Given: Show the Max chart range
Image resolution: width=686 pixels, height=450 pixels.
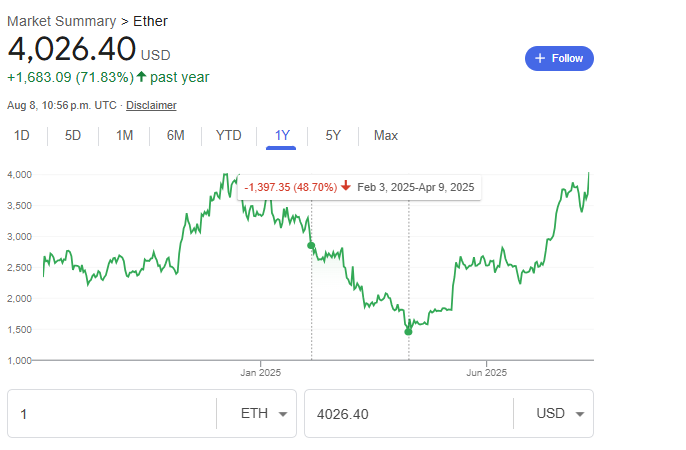Looking at the screenshot, I should coord(386,136).
